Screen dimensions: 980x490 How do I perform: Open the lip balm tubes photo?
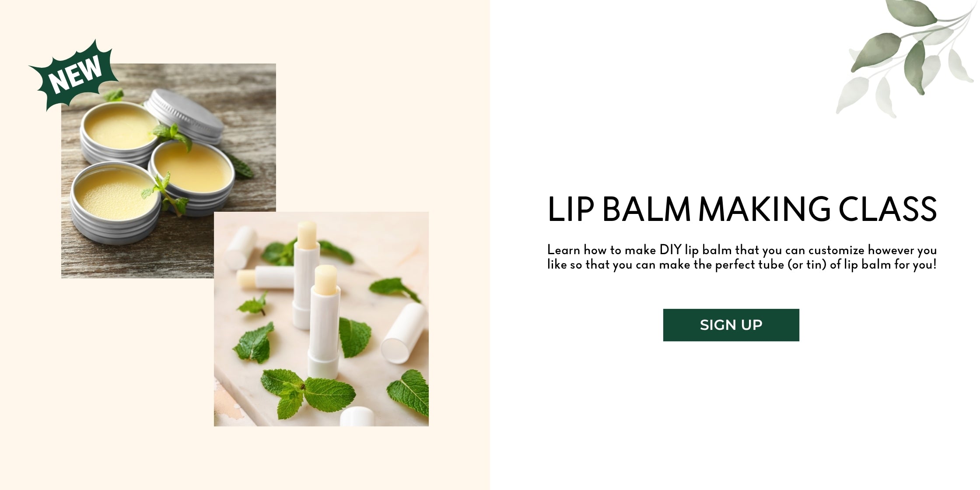(x=321, y=319)
